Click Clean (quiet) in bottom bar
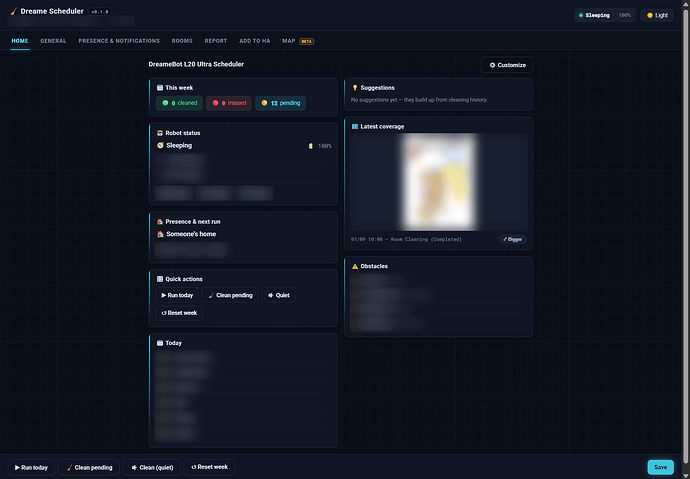 click(x=152, y=468)
